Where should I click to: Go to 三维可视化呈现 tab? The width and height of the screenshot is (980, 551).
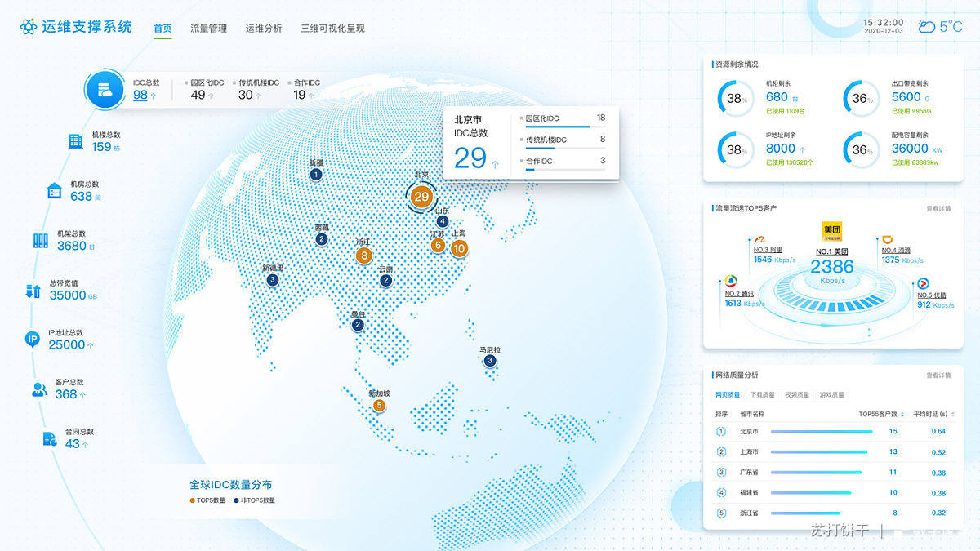tap(332, 29)
